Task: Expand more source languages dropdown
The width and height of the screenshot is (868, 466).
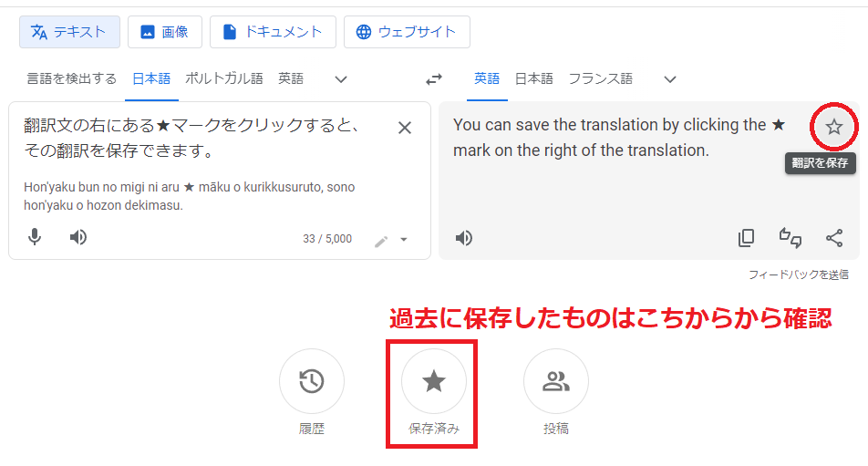Action: tap(341, 79)
